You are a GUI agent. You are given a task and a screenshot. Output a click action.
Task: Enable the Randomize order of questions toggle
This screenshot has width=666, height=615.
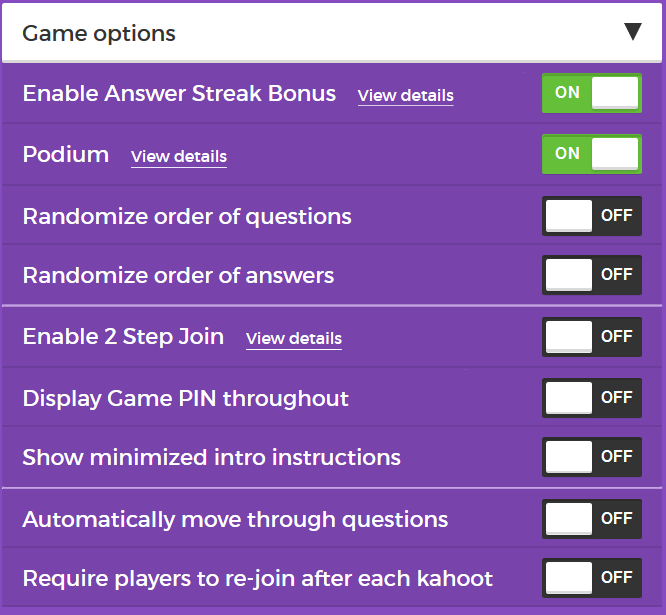[x=591, y=216]
